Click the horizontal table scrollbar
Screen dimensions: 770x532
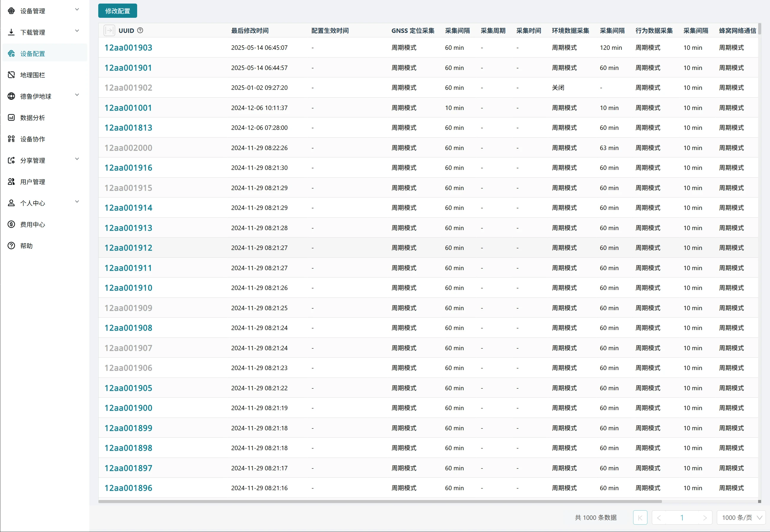coord(380,501)
